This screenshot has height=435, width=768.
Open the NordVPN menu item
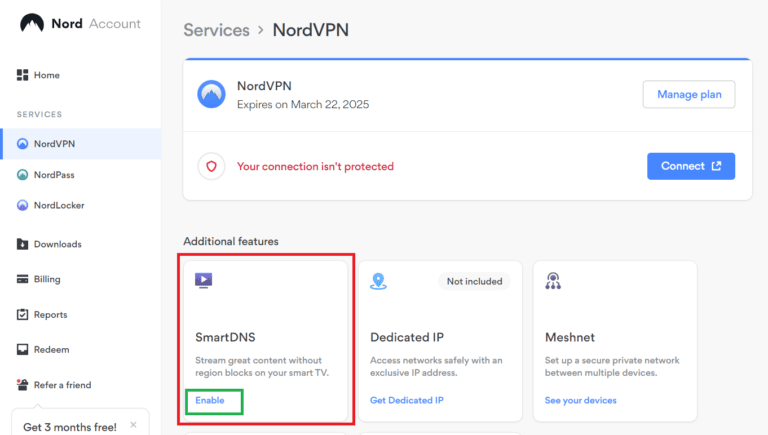(x=54, y=144)
